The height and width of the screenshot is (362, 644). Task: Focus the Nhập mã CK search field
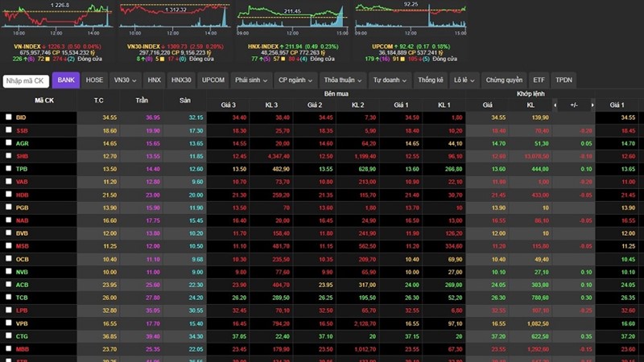click(26, 81)
